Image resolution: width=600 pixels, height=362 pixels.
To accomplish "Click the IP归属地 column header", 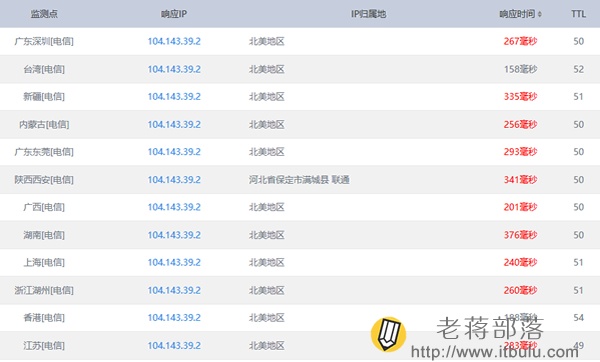I will click(368, 14).
